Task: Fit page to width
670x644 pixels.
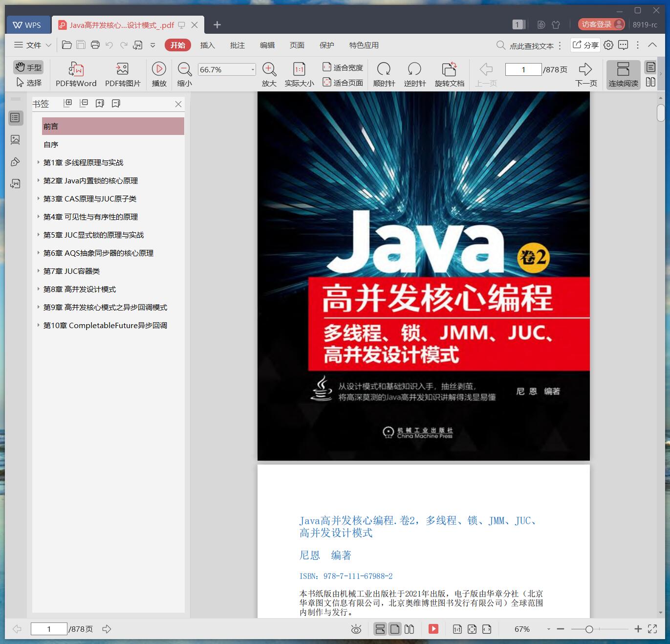Action: pyautogui.click(x=343, y=67)
